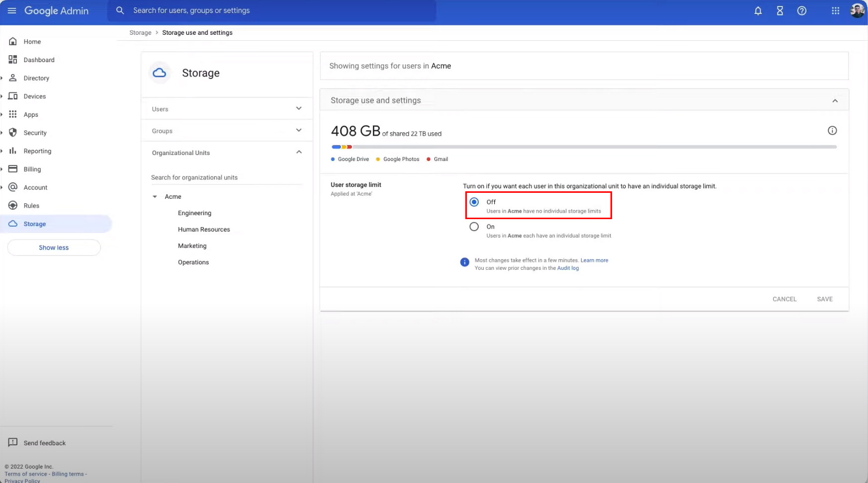This screenshot has height=483, width=868.
Task: Open Billing in the sidebar
Action: 32,169
